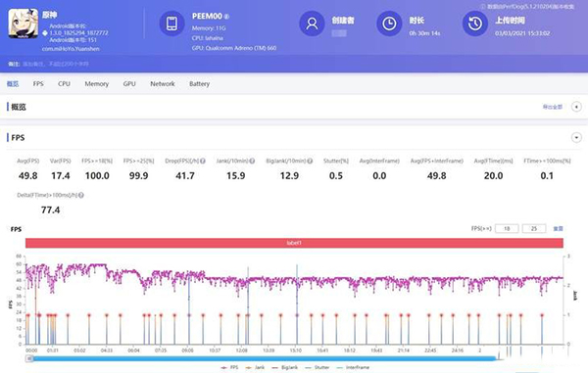This screenshot has height=373, width=588.
Task: Click the remarks 备注 input field
Action: coord(56,64)
